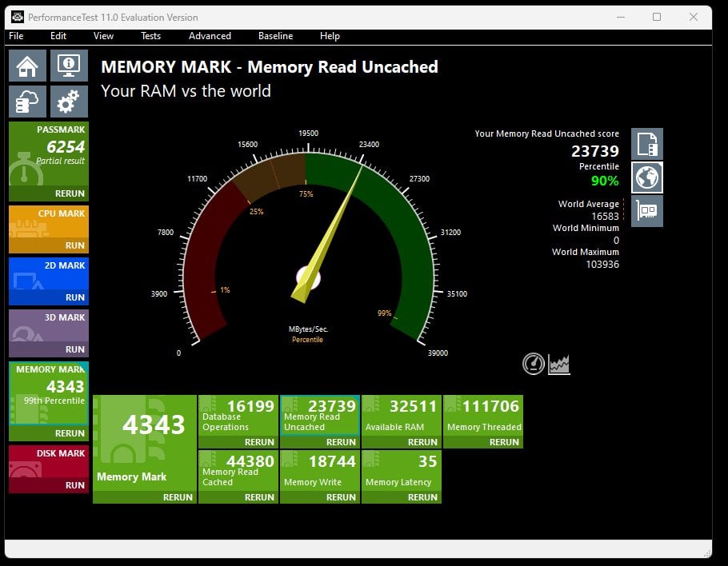Minimize the PerformanceTest window
This screenshot has width=728, height=566.
pyautogui.click(x=621, y=17)
